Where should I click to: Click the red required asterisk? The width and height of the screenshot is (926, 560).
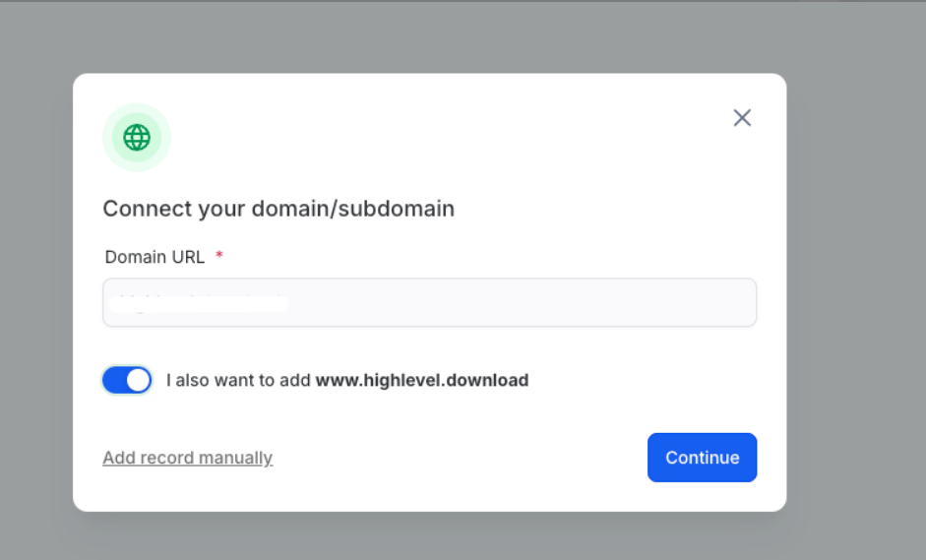point(219,257)
